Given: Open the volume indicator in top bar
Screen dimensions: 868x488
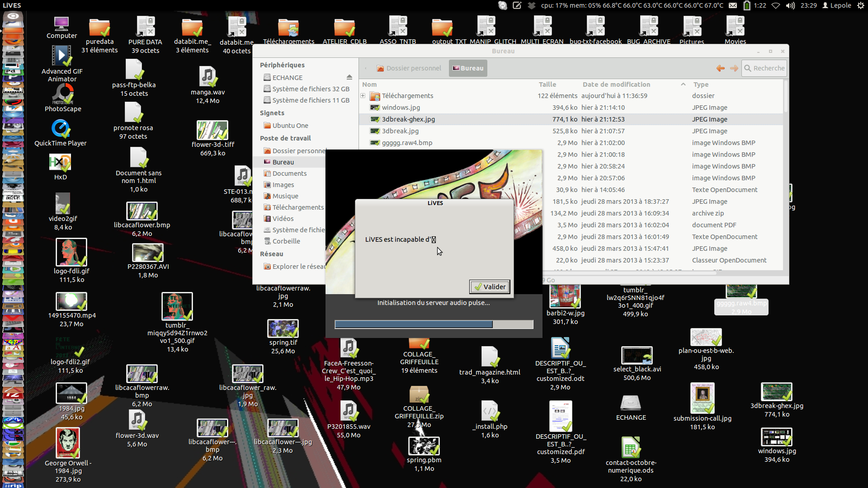Looking at the screenshot, I should click(x=790, y=5).
